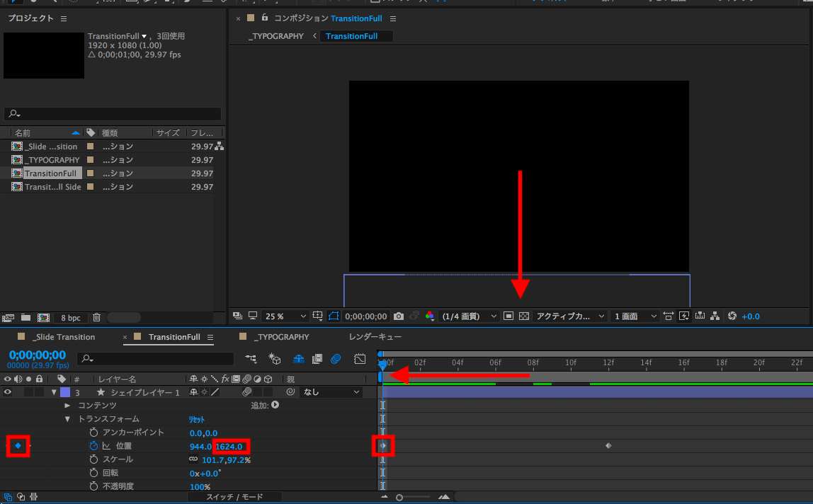Click opacity value 100%
This screenshot has height=504, width=813.
pyautogui.click(x=200, y=487)
